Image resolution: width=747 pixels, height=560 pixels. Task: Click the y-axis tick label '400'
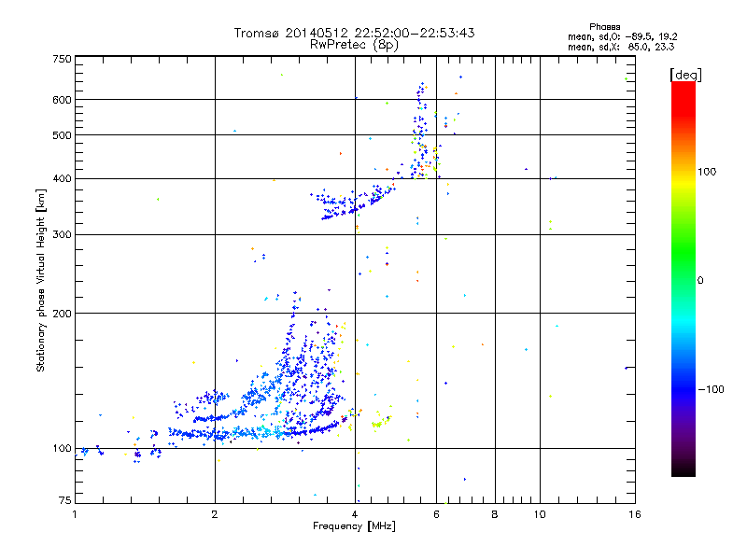(62, 179)
